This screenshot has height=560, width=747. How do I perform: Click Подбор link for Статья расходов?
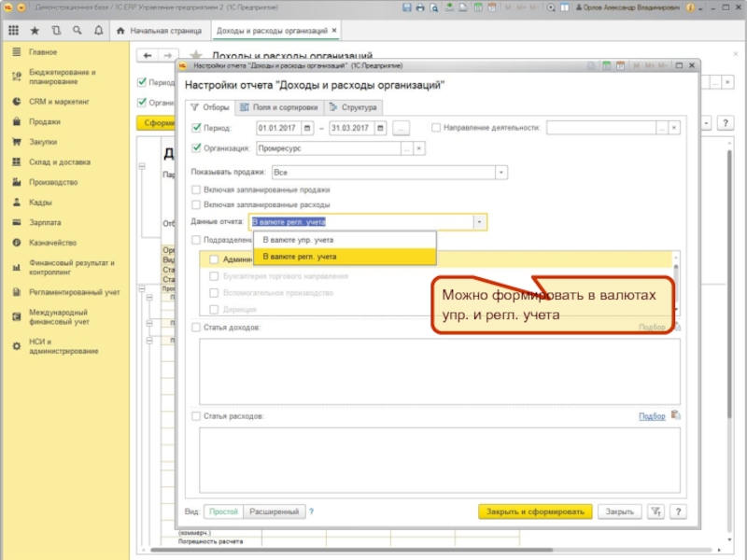652,416
